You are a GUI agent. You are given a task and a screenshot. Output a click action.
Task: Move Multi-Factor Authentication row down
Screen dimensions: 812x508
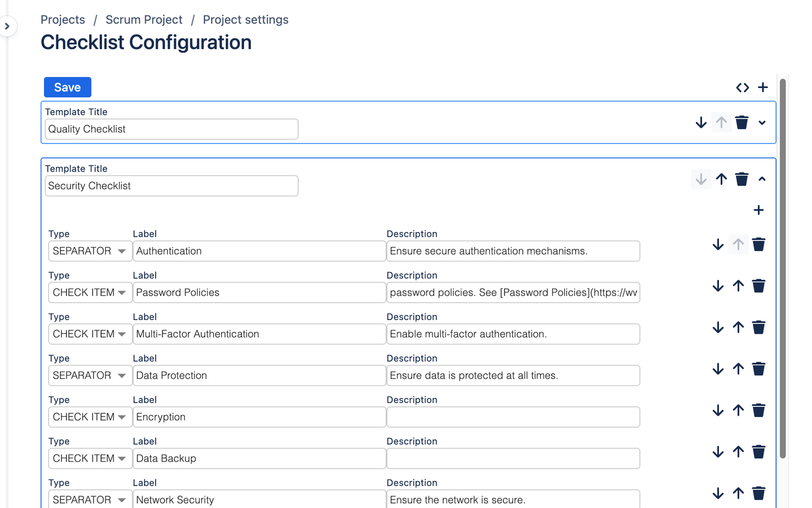tap(718, 327)
